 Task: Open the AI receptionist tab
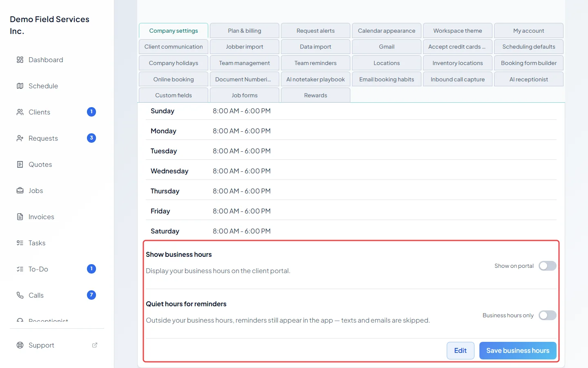coord(529,79)
